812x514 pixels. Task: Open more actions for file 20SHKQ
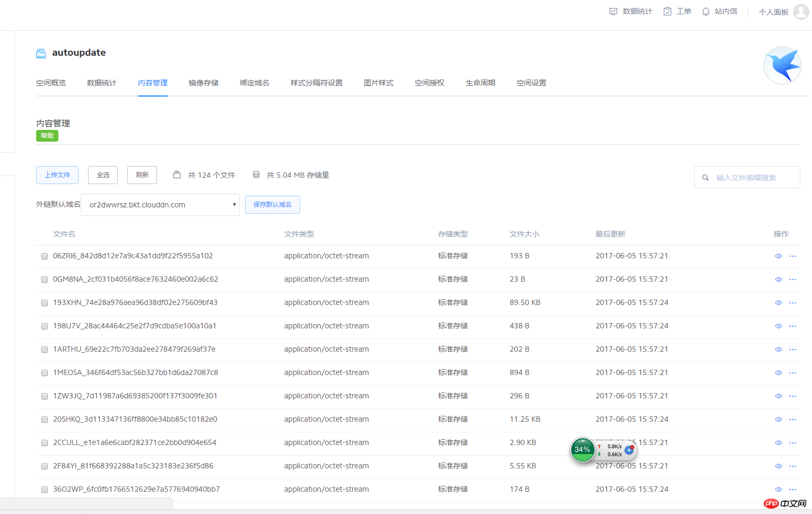(x=793, y=420)
